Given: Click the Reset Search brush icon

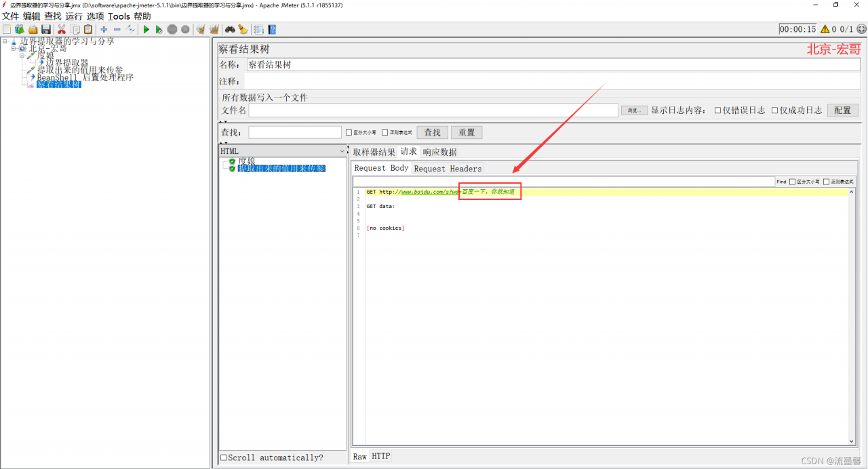Looking at the screenshot, I should [x=243, y=29].
